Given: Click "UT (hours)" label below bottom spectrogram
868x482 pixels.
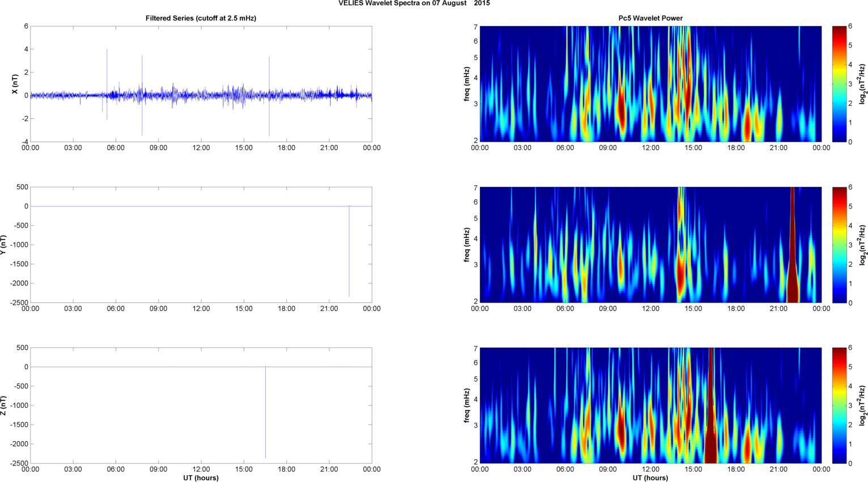Looking at the screenshot, I should click(650, 477).
